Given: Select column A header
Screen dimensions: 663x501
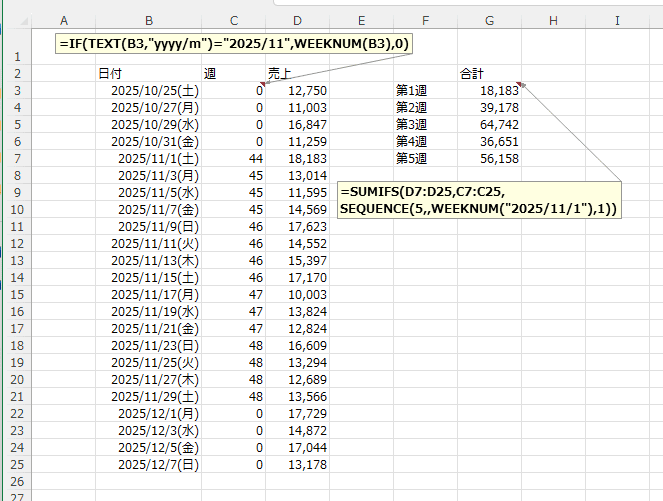Looking at the screenshot, I should tap(64, 20).
